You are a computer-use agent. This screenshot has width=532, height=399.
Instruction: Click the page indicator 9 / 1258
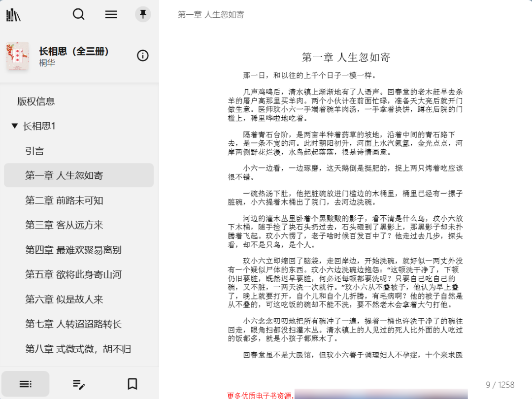tap(500, 385)
